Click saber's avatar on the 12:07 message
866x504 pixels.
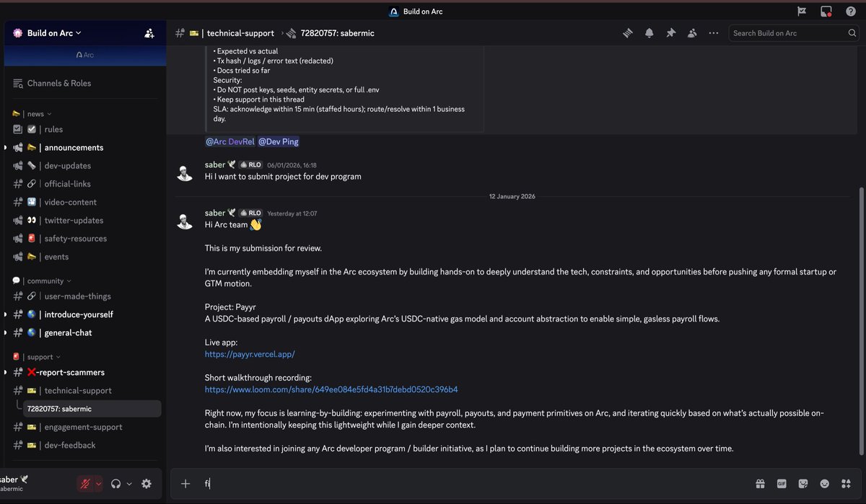(185, 221)
